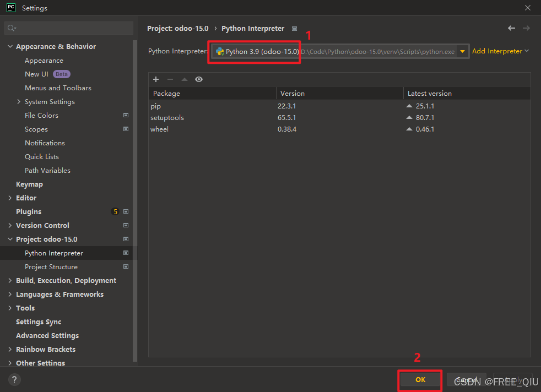Click the setuptools version 65.5.1 cell
The width and height of the screenshot is (541, 392).
coord(286,118)
